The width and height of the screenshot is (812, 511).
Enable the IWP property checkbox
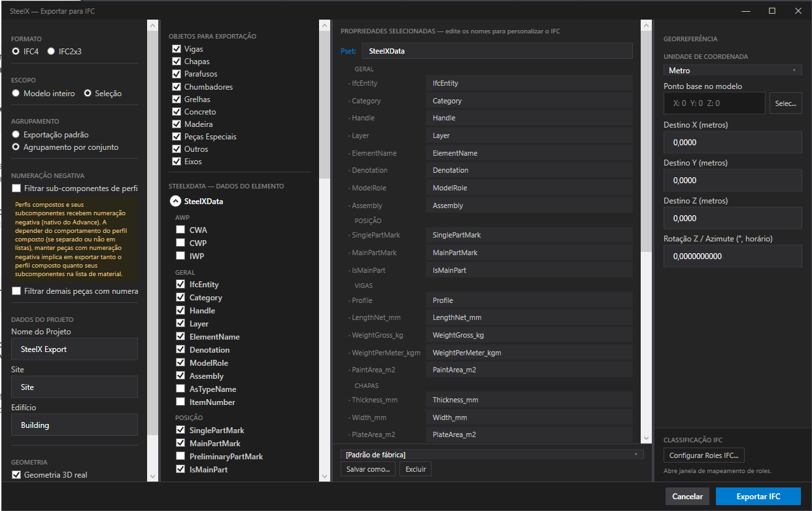(180, 256)
